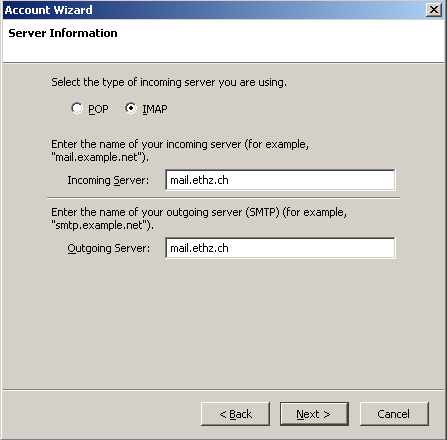Select the POP radio button
Viewport: 447px width, 440px height.
click(77, 108)
